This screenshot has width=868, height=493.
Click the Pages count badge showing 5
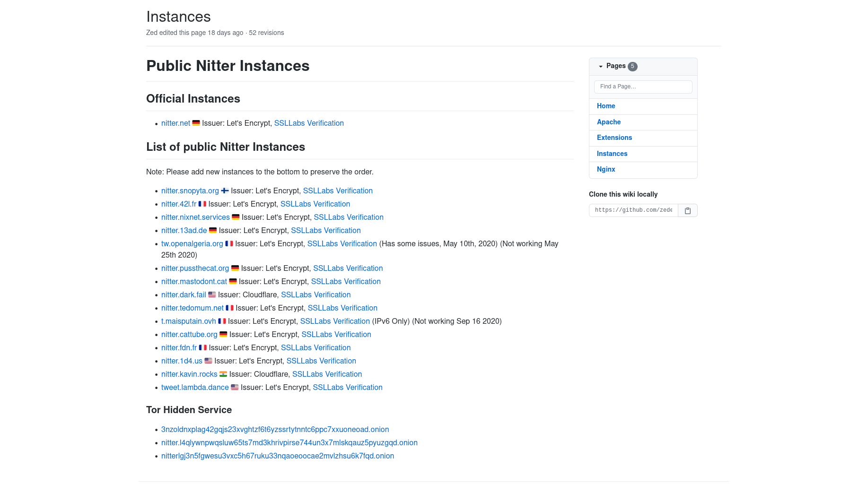click(632, 66)
